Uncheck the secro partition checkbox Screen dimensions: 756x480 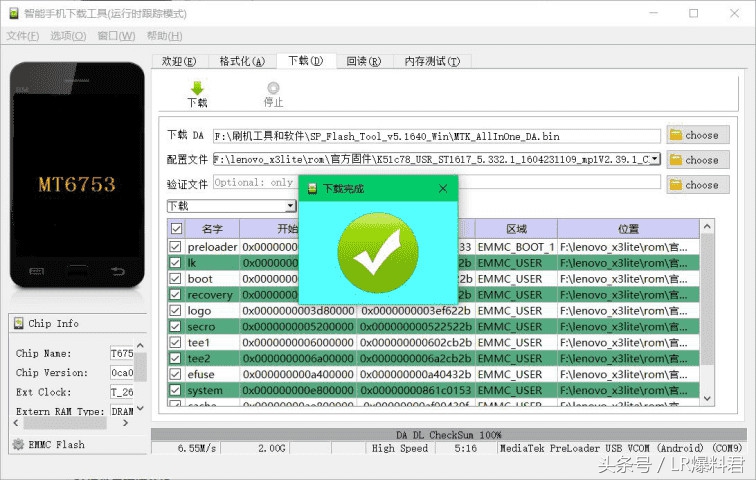tap(176, 326)
